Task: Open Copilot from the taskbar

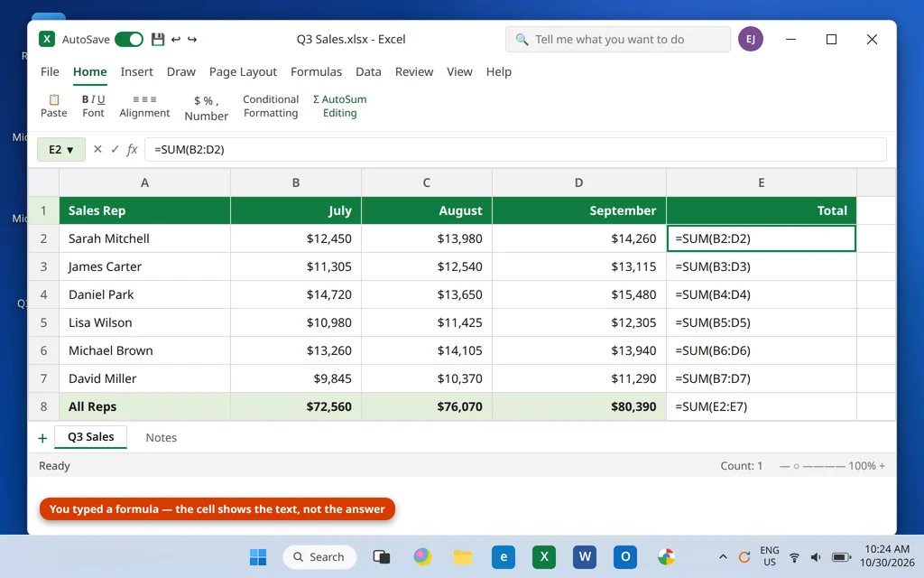Action: 422,556
